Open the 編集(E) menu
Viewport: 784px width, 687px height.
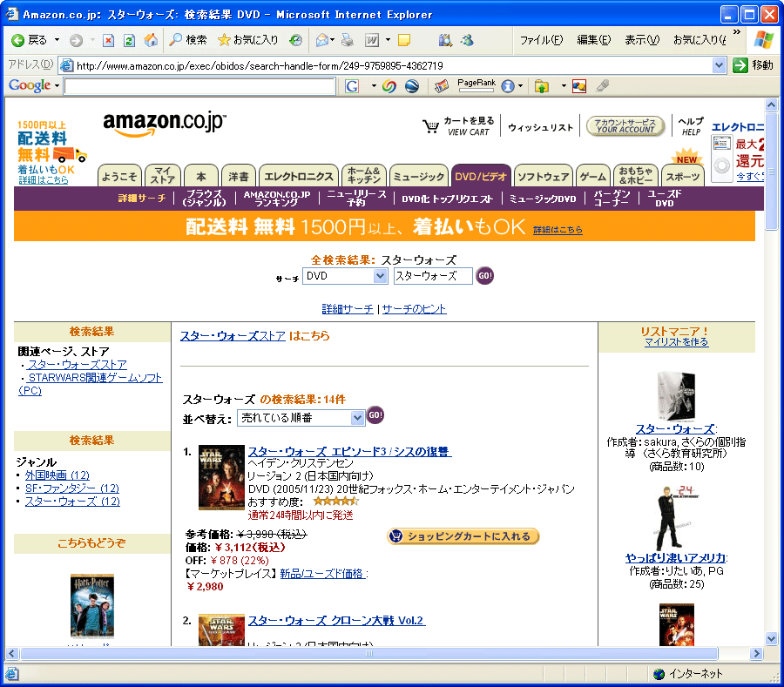tap(593, 40)
